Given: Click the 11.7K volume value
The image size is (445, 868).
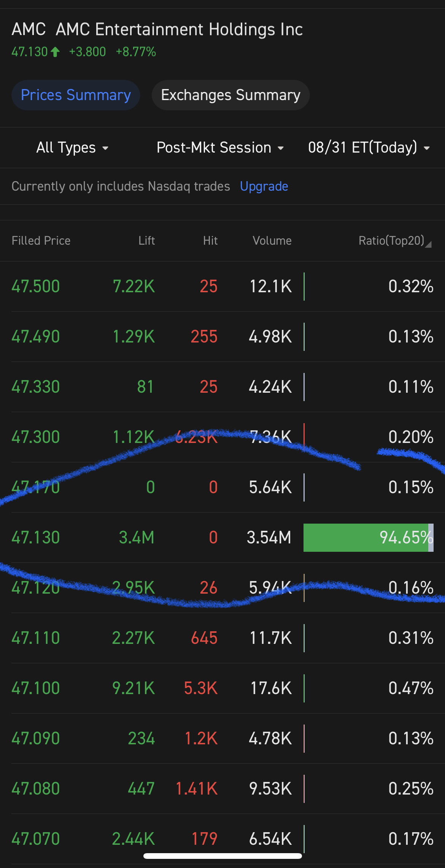Looking at the screenshot, I should (x=270, y=638).
